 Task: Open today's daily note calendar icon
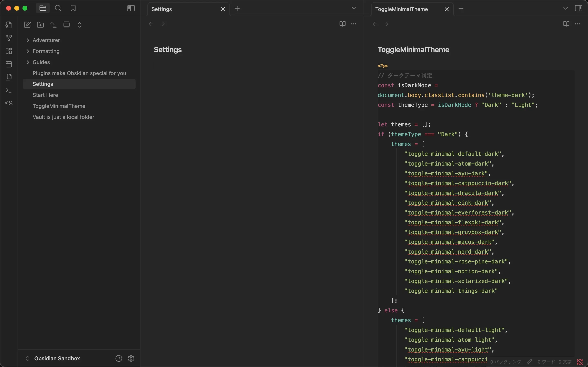[x=9, y=64]
